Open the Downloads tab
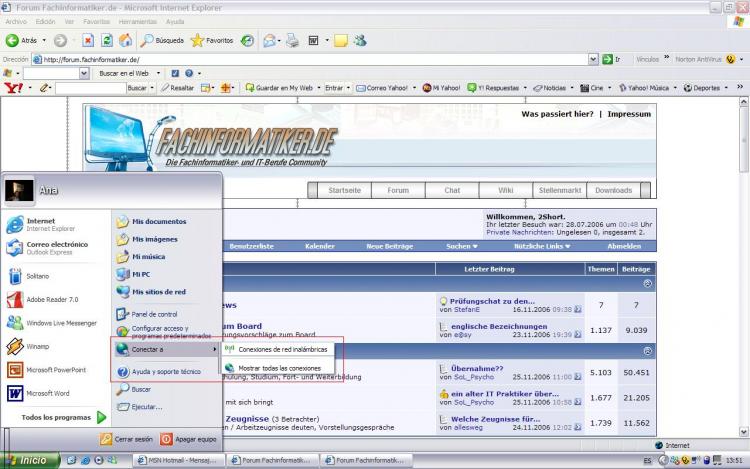750x469 pixels. coord(614,190)
